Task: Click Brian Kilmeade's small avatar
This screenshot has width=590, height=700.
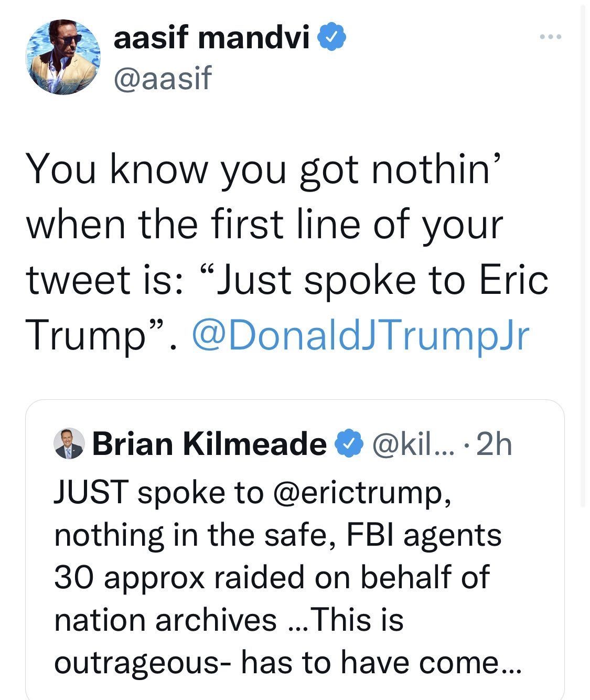Action: [70, 444]
